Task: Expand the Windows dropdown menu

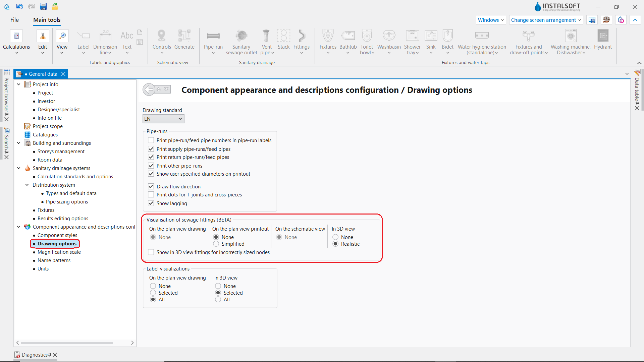Action: pyautogui.click(x=490, y=20)
